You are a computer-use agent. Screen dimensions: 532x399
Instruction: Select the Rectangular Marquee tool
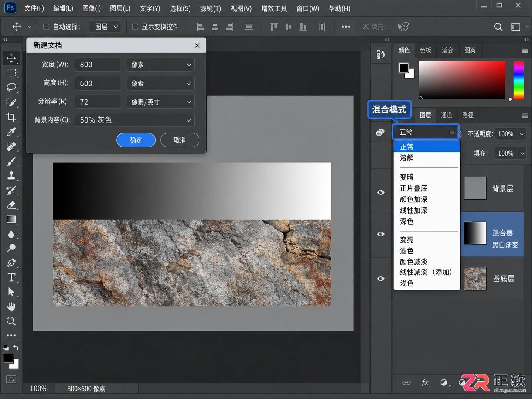(x=11, y=73)
